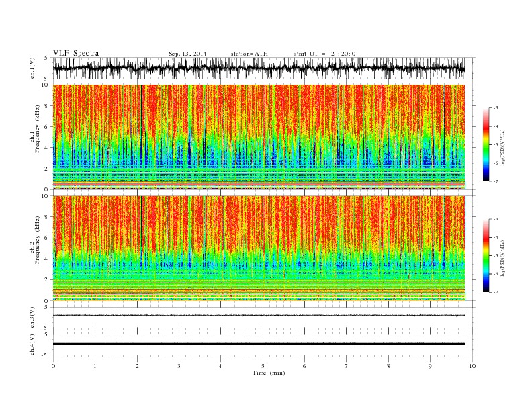Screen dimensions: 532x411
Task: Click the thick ch.4 voltage trace
Action: pyautogui.click(x=259, y=344)
